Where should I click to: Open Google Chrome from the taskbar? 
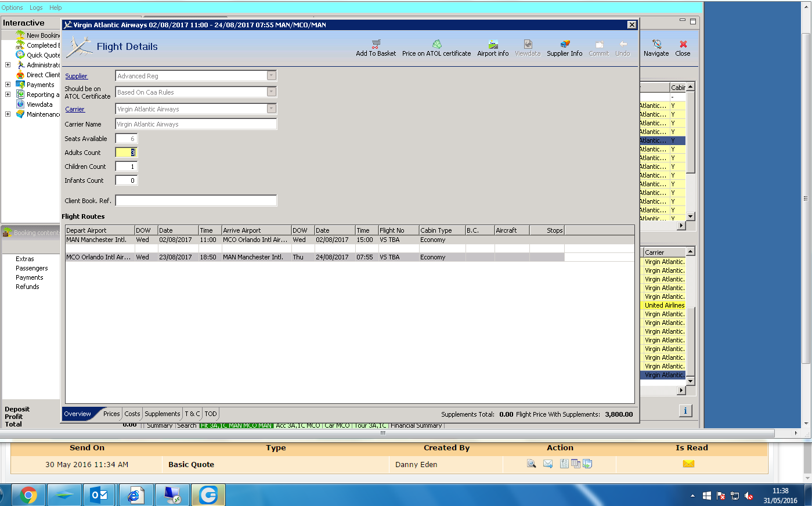point(28,495)
